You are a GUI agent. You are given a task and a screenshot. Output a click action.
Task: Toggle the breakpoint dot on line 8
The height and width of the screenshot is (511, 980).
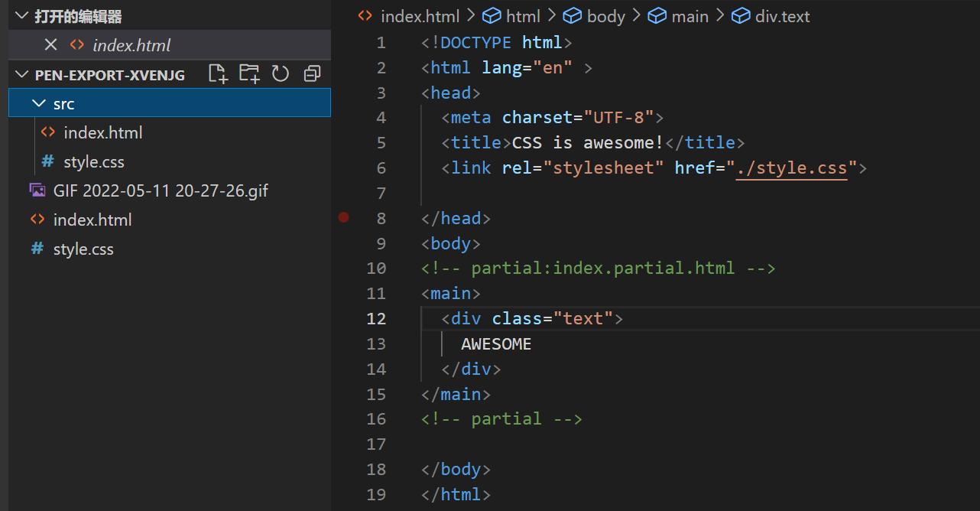pos(344,218)
